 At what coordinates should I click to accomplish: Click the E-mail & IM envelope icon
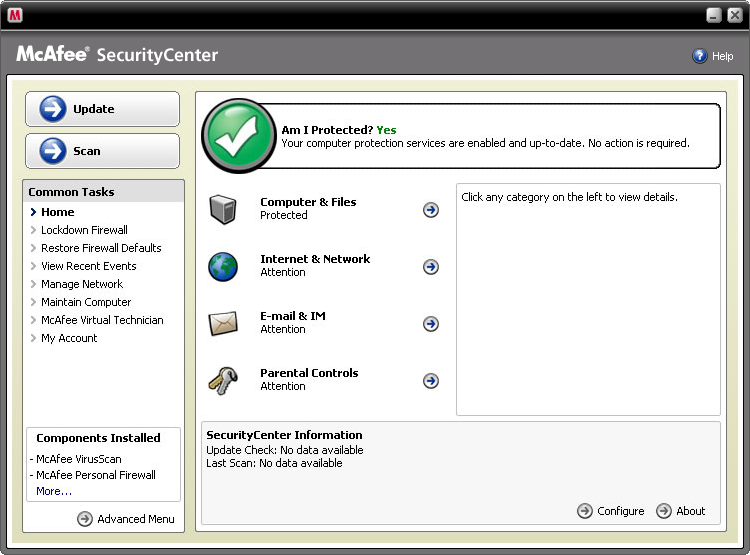(x=223, y=323)
